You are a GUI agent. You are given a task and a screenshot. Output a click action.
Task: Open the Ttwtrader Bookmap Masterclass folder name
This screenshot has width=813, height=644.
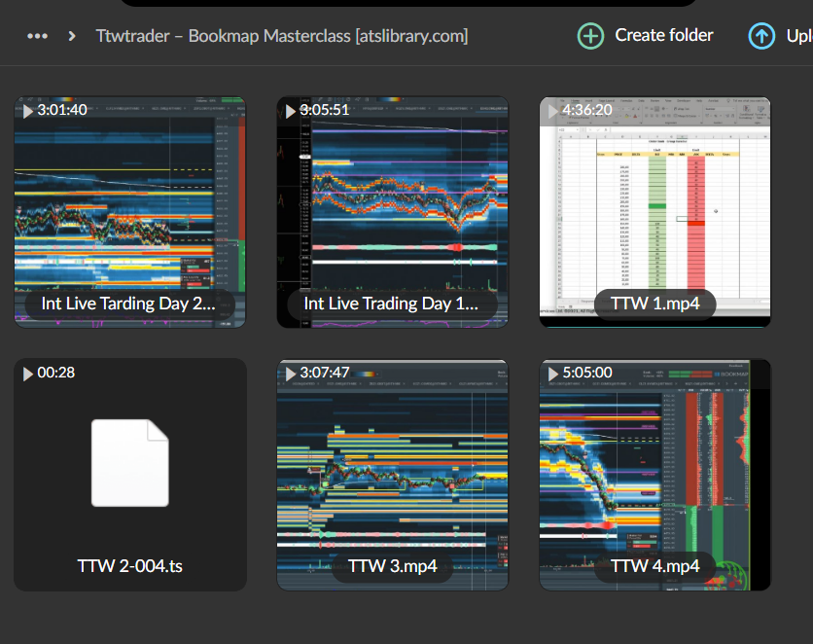point(280,35)
